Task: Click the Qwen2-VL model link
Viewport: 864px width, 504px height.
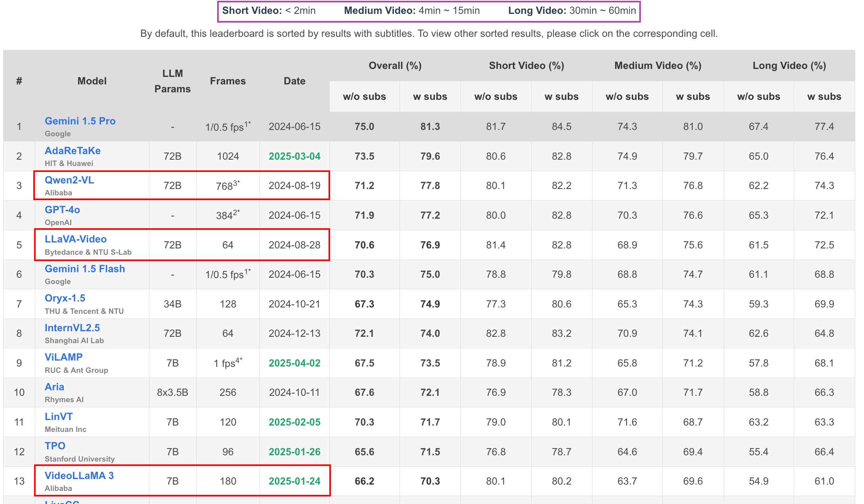Action: tap(69, 180)
